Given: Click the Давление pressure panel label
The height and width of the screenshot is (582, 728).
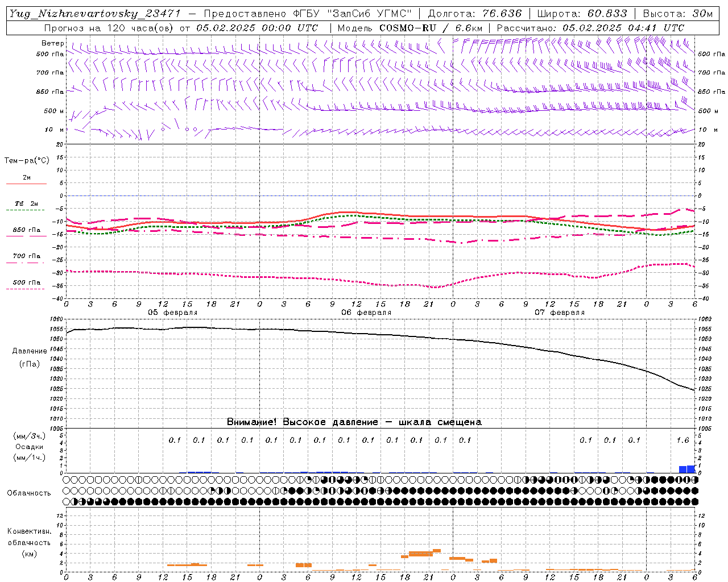Looking at the screenshot, I should point(30,351).
